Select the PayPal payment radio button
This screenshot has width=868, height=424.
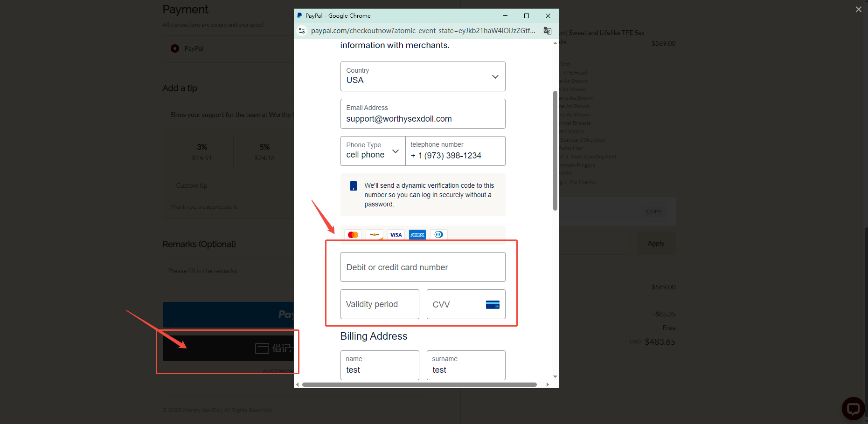(x=175, y=48)
